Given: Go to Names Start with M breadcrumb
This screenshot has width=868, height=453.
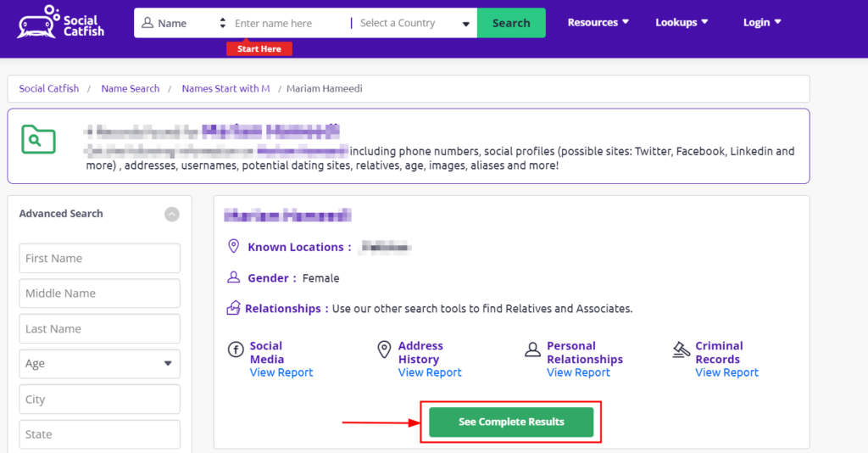Looking at the screenshot, I should pyautogui.click(x=225, y=88).
